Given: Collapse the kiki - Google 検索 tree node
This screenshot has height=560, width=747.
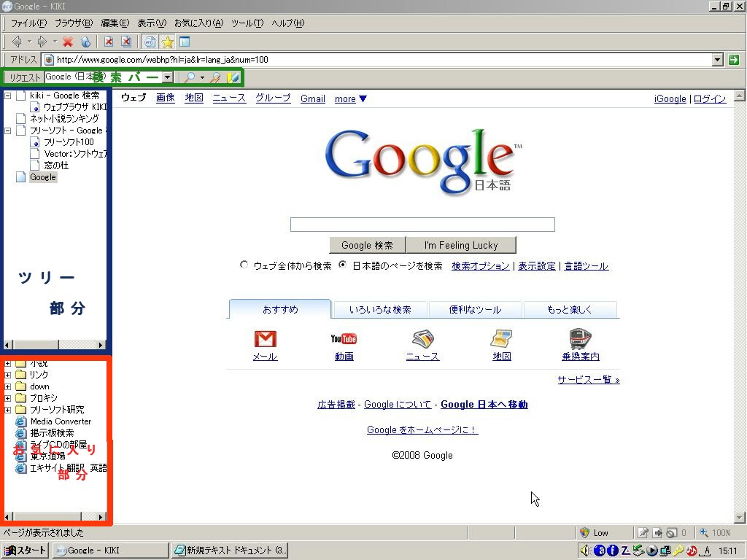Looking at the screenshot, I should click(7, 96).
